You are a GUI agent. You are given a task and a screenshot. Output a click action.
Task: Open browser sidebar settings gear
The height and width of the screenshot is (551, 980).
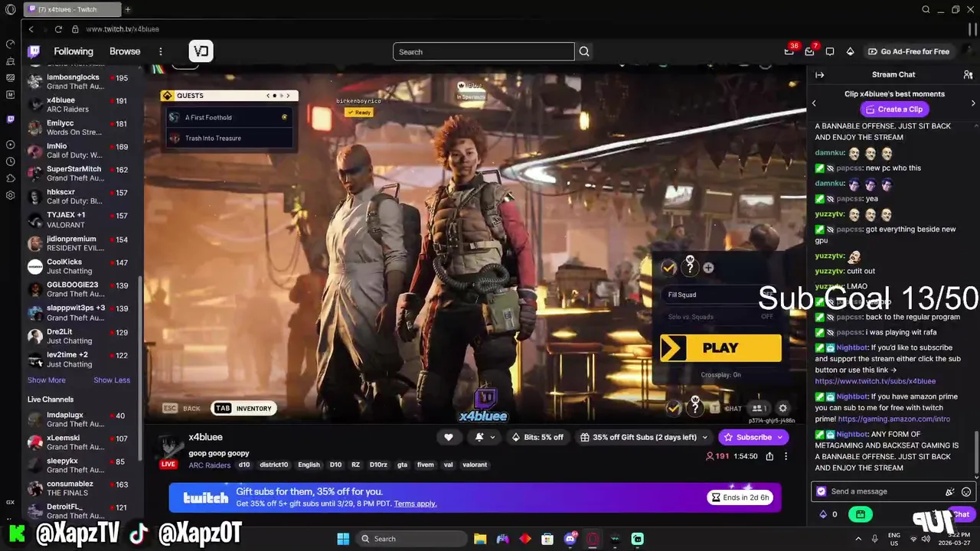point(10,195)
